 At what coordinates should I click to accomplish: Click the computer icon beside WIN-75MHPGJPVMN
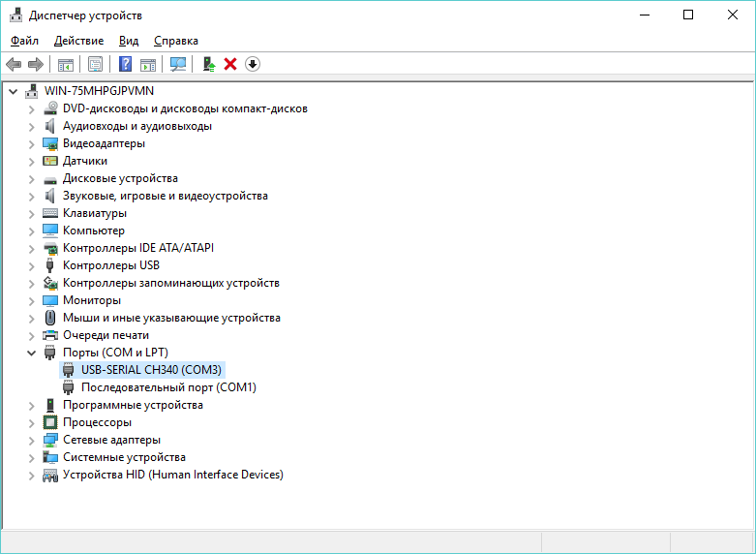click(31, 91)
